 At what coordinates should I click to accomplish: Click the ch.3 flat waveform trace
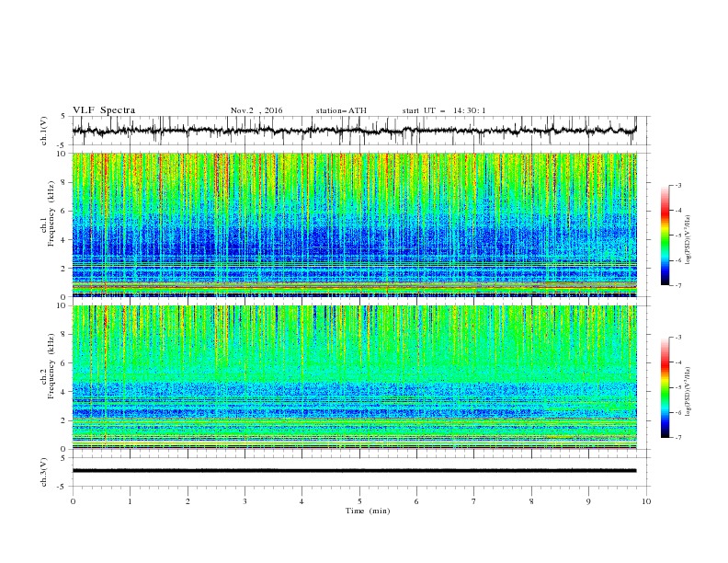click(354, 471)
